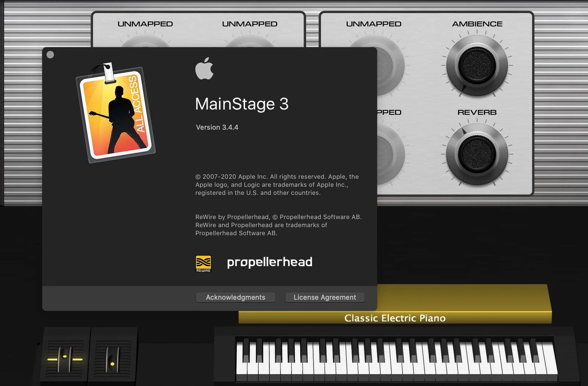Open the Acknowledgments document

pyautogui.click(x=236, y=297)
